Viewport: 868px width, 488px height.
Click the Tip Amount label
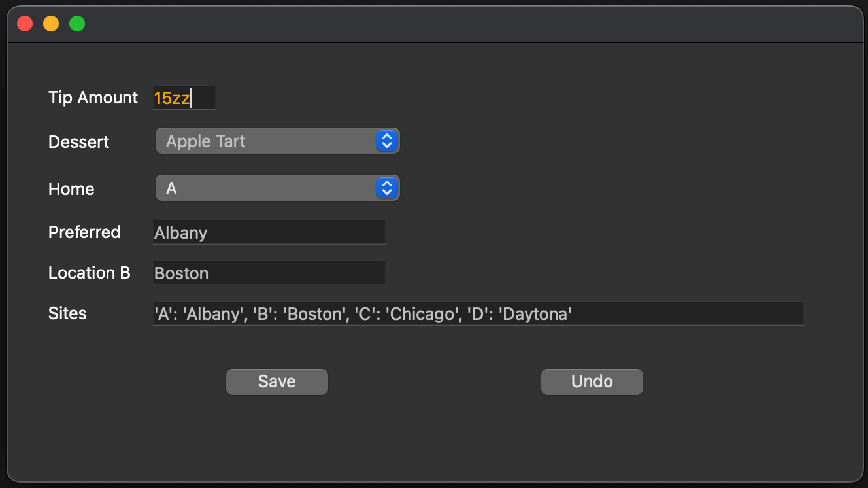[93, 97]
